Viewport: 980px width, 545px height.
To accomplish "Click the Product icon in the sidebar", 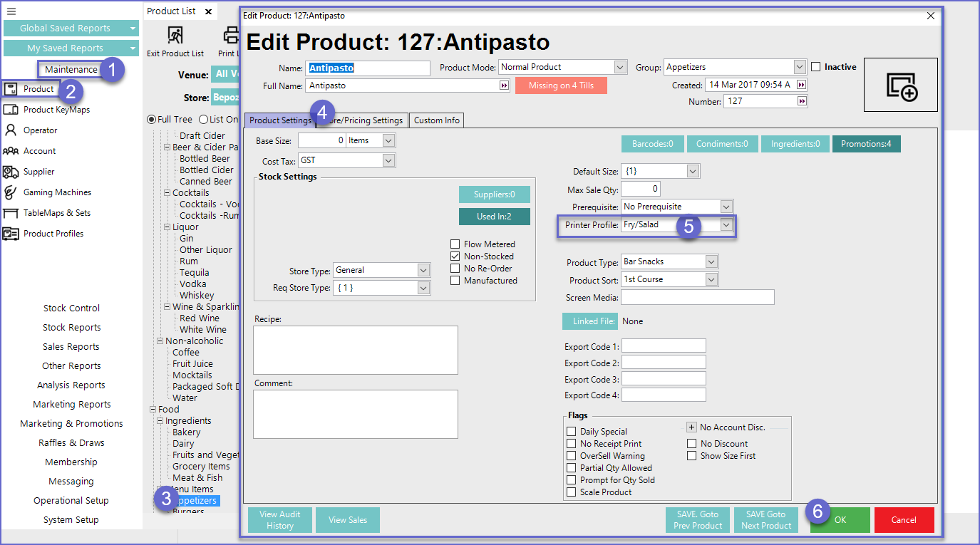I will pyautogui.click(x=11, y=89).
